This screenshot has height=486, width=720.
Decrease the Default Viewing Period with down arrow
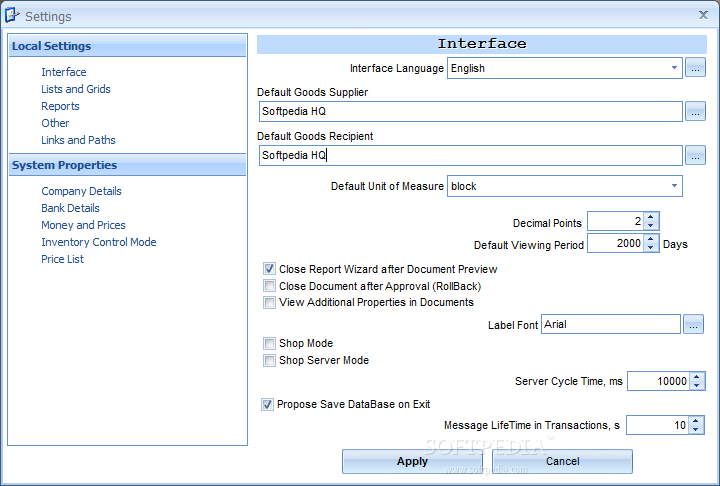651,248
